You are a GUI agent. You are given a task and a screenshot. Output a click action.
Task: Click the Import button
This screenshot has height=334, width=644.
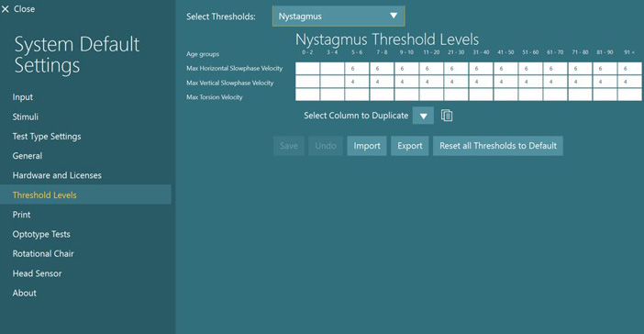point(367,146)
